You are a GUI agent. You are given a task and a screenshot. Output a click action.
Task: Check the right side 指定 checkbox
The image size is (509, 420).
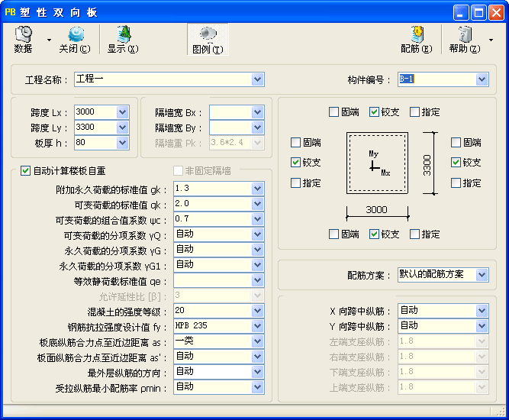click(456, 183)
